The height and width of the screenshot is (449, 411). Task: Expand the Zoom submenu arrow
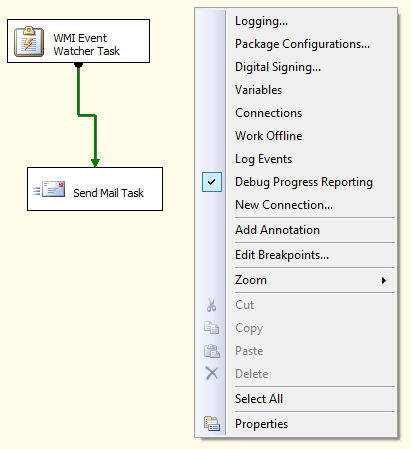[x=384, y=280]
